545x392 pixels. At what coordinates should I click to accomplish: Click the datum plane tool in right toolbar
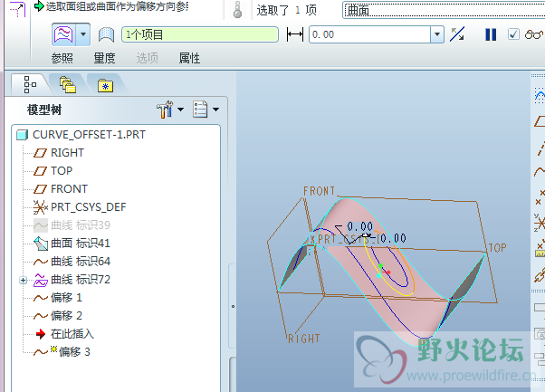tap(540, 121)
